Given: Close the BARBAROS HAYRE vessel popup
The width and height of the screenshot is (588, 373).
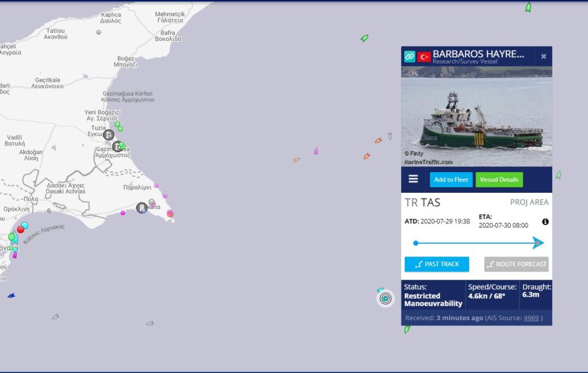Looking at the screenshot, I should 543,56.
